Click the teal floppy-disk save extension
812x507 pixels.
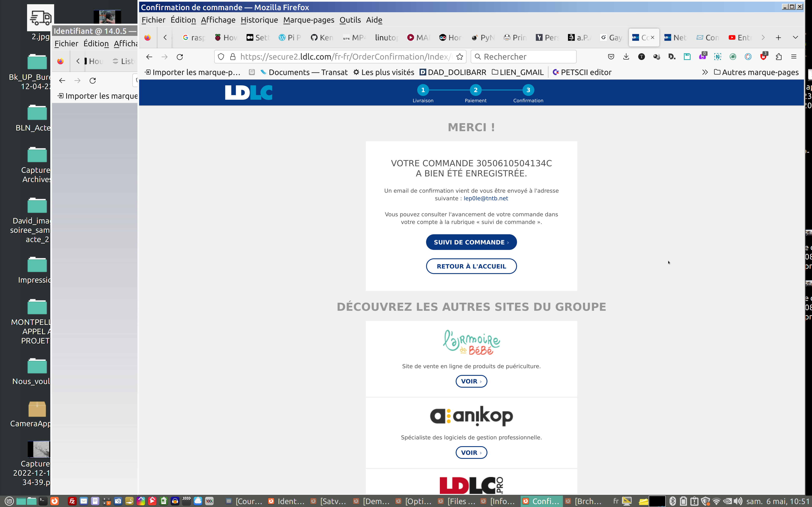click(687, 57)
